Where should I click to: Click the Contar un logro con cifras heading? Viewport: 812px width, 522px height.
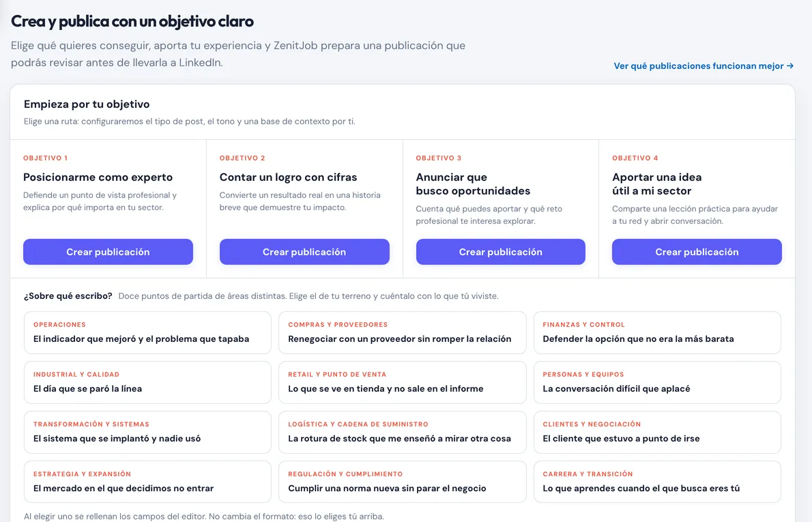coord(289,177)
